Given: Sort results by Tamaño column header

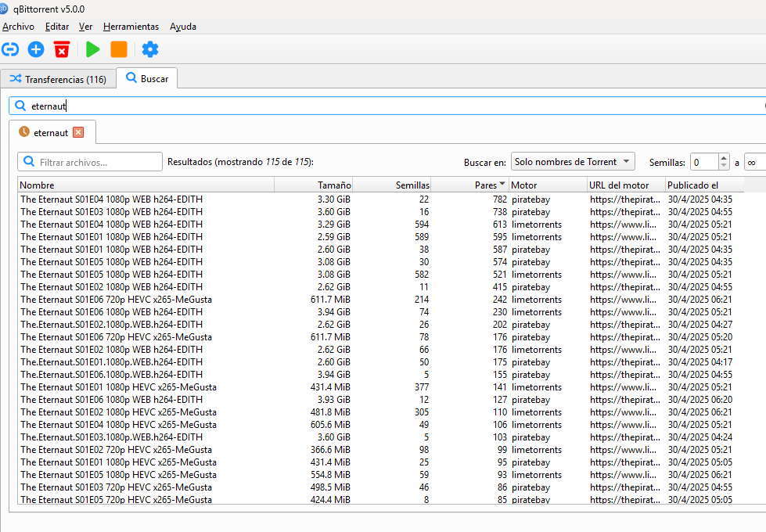Looking at the screenshot, I should tap(314, 185).
